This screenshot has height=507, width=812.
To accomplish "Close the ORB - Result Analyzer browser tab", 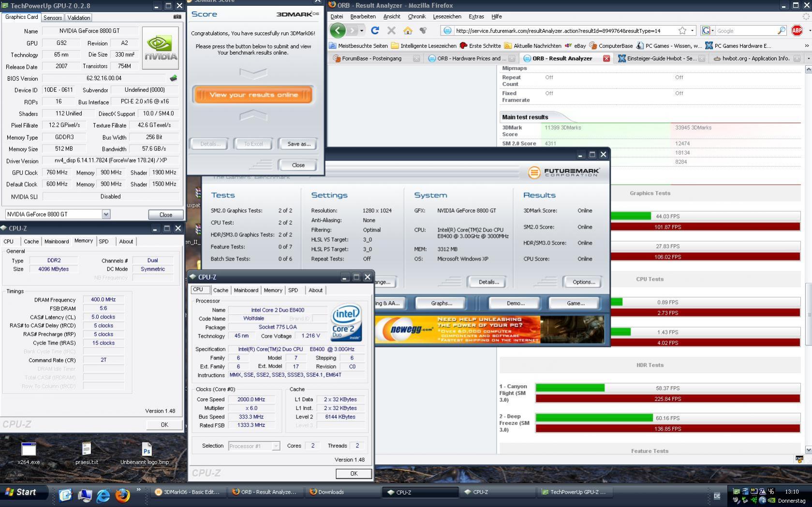I will click(606, 58).
